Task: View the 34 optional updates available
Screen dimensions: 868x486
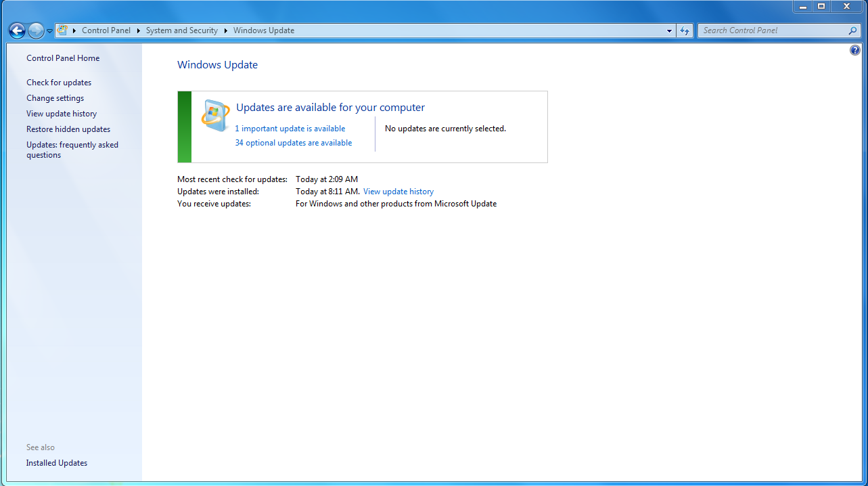Action: (294, 143)
